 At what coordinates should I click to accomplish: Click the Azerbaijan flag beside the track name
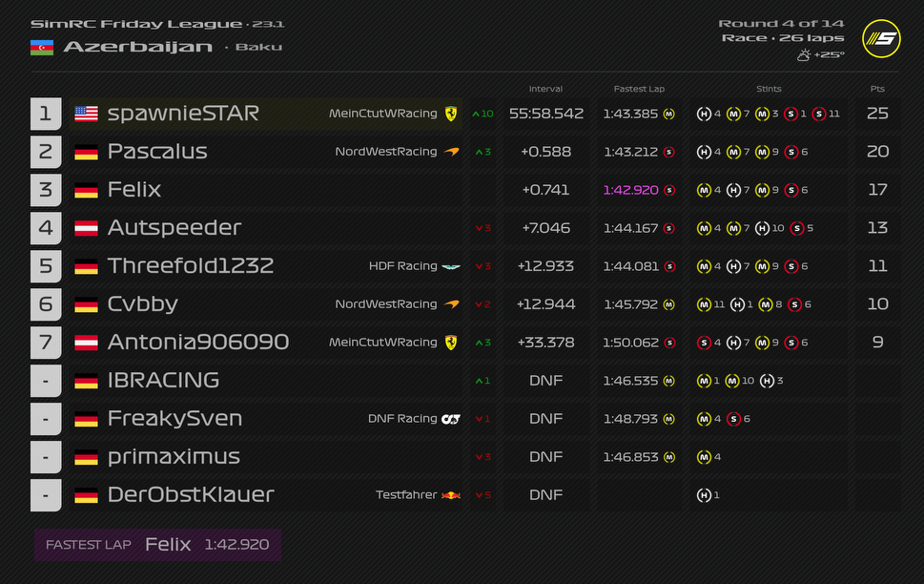42,47
